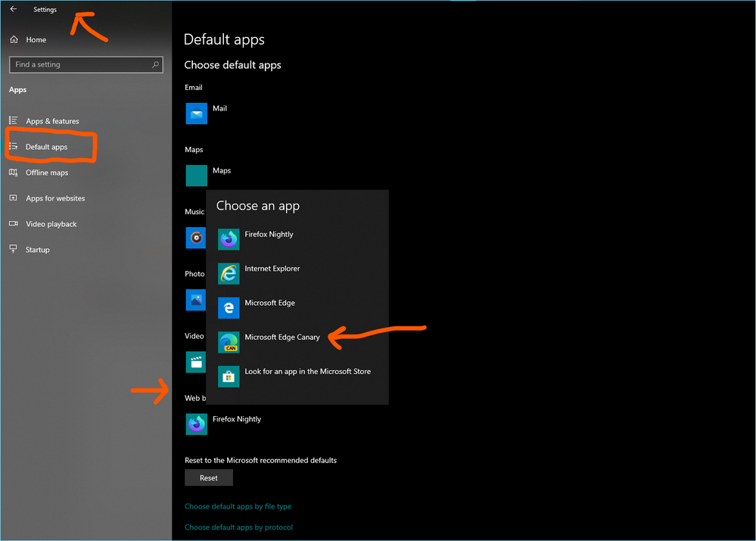Select Microsoft Edge label in list
Viewport: 756px width, 541px height.
point(269,303)
